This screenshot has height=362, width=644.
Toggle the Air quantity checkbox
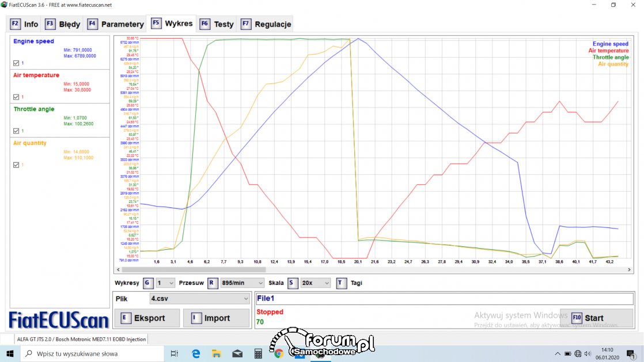coord(16,165)
